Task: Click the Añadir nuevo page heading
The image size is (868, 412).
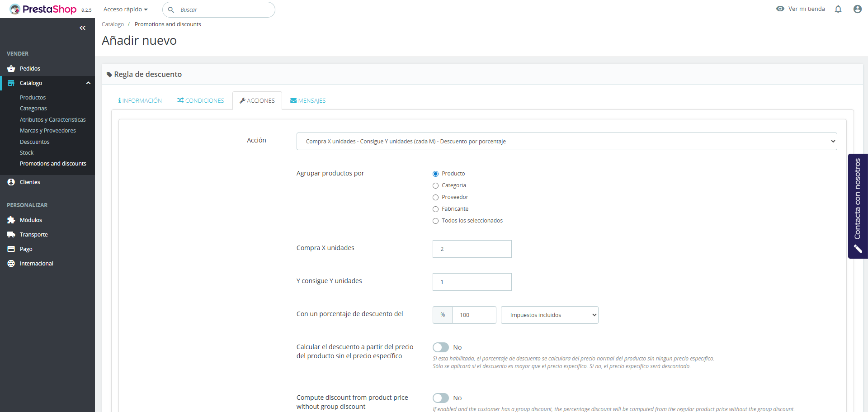Action: click(139, 41)
